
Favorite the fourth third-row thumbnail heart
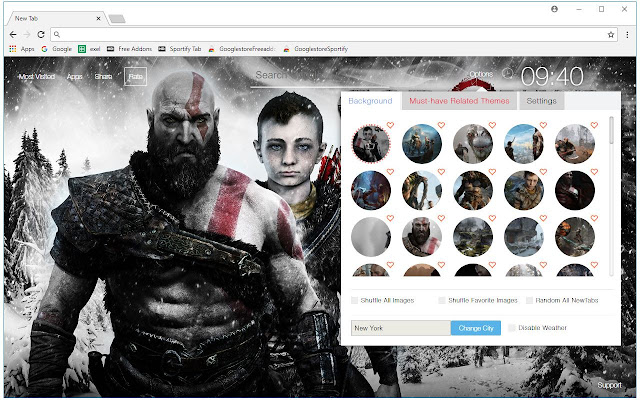(x=543, y=218)
